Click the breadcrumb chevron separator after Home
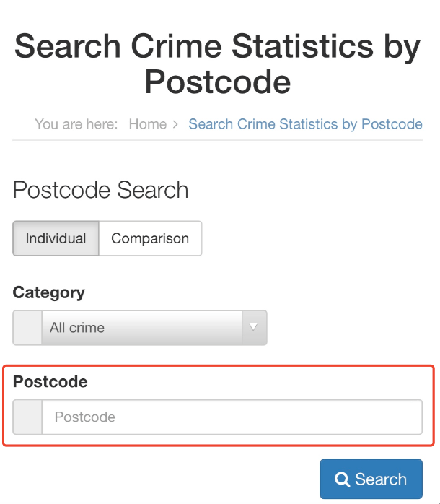The image size is (440, 504). 175,124
